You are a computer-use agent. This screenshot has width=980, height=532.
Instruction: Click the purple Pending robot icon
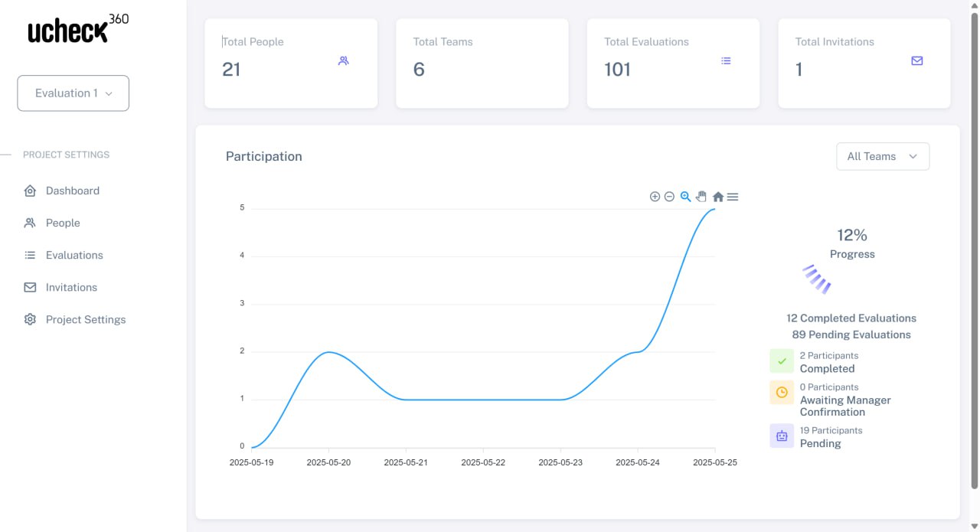click(x=782, y=436)
